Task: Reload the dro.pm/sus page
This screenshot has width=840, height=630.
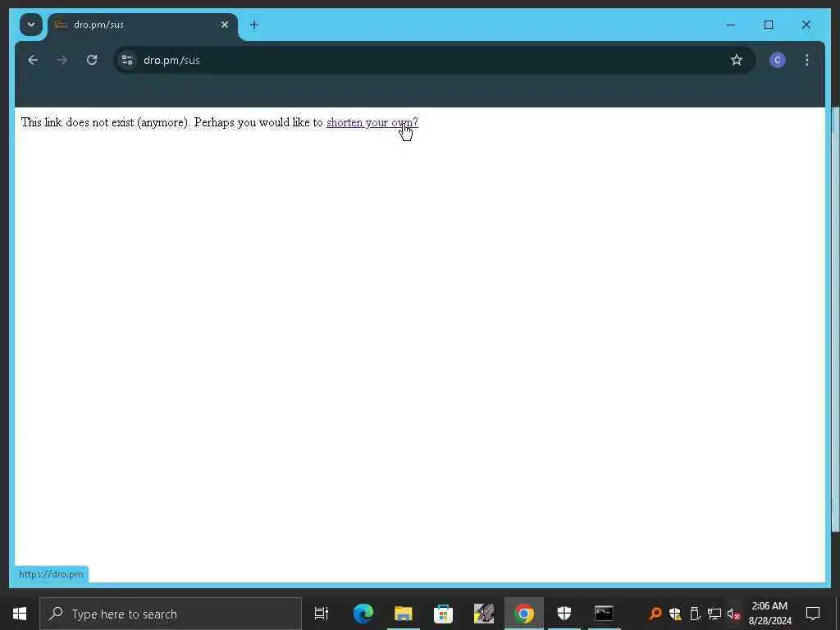Action: coord(92,60)
